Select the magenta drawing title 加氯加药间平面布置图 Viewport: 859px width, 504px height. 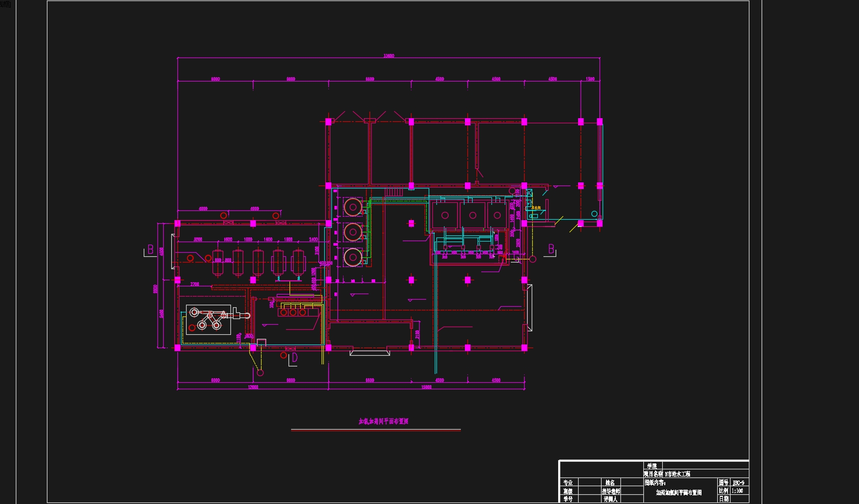[x=383, y=421]
